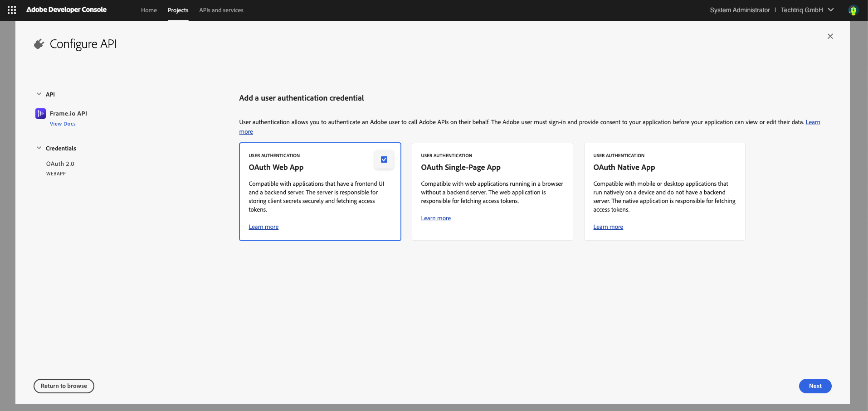Close the Configure API dialog
The width and height of the screenshot is (868, 411).
pos(830,36)
